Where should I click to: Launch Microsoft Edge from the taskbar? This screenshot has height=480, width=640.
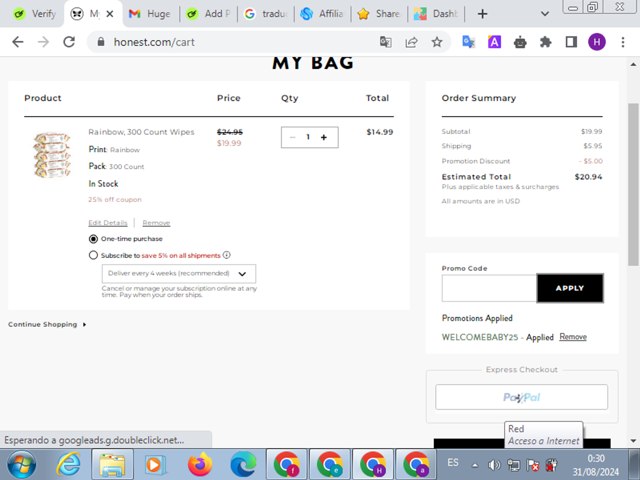[x=243, y=464]
